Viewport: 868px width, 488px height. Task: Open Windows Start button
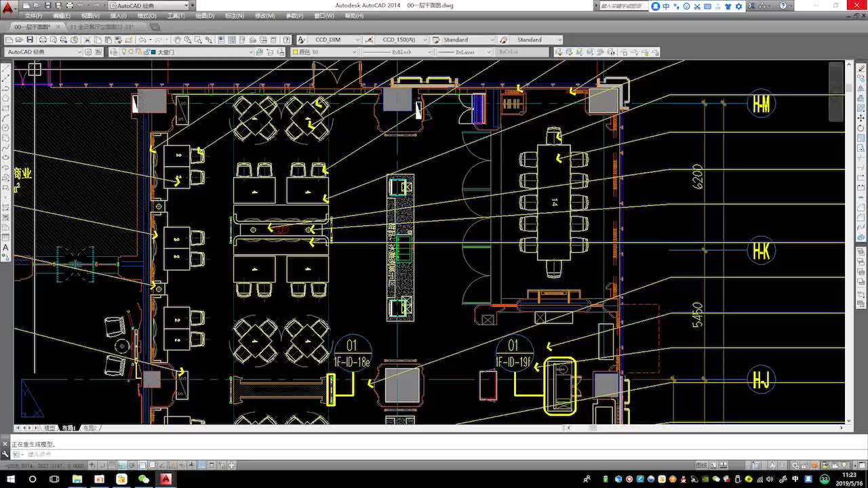(10, 479)
